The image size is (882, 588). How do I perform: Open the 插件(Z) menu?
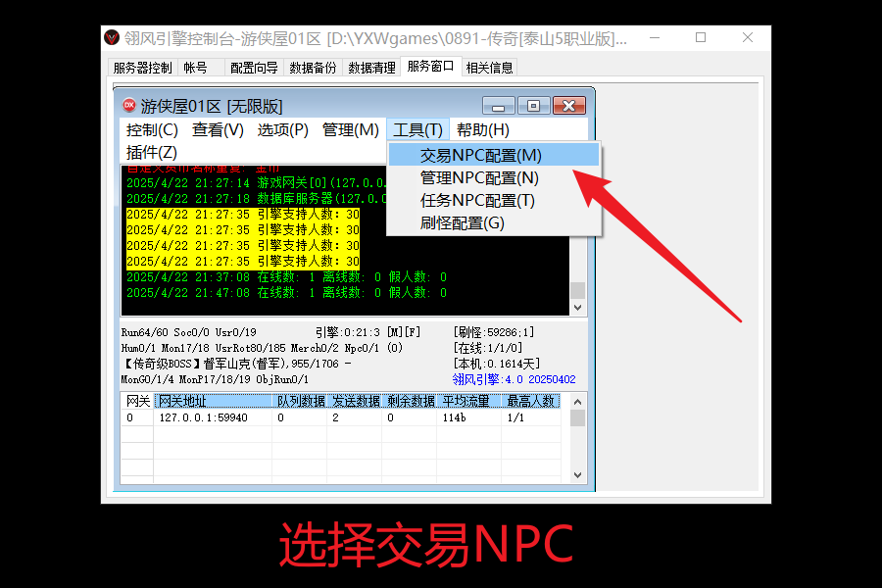152,152
